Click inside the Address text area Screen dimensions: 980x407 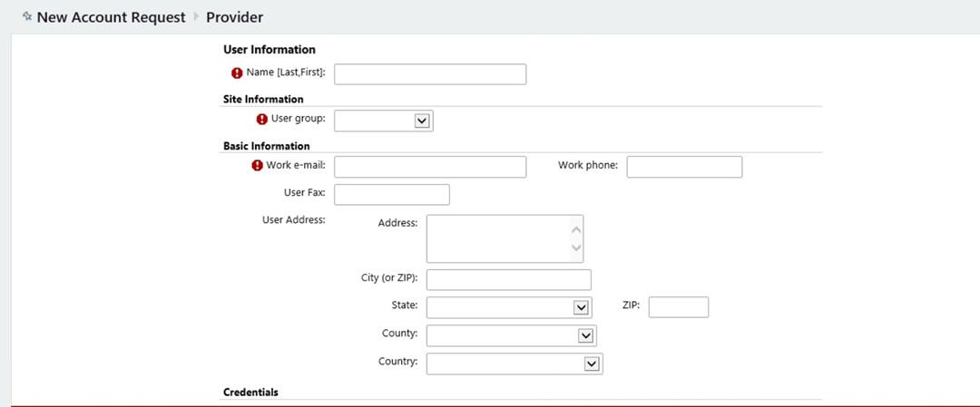pyautogui.click(x=498, y=238)
